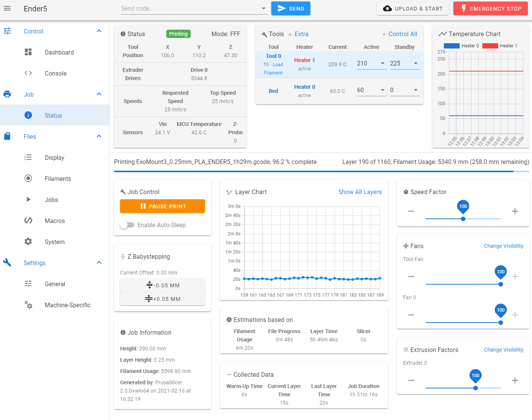532x420 pixels.
Task: Click the -0.05 MM babystep button
Action: click(x=163, y=285)
